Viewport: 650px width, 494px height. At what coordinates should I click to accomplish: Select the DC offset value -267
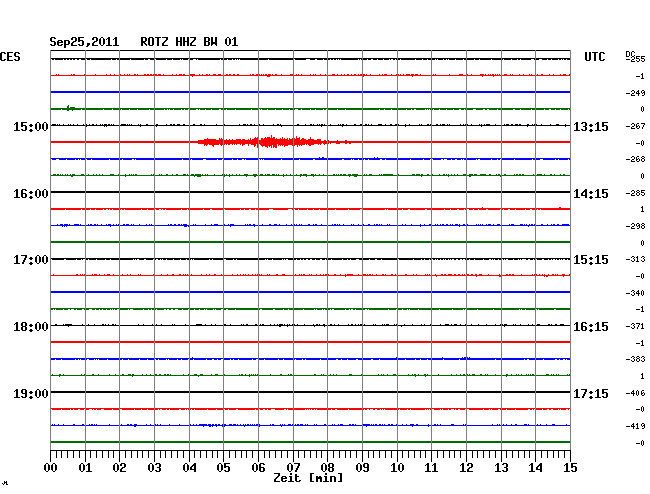click(x=635, y=126)
